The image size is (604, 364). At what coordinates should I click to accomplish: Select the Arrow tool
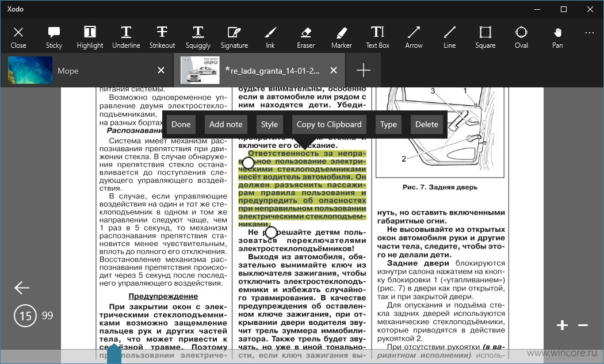414,37
